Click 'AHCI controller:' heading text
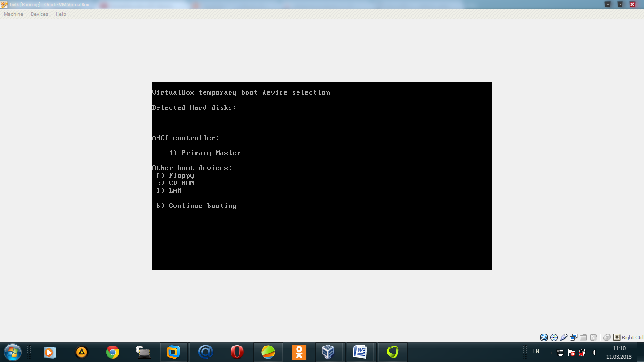This screenshot has width=644, height=362. (186, 138)
